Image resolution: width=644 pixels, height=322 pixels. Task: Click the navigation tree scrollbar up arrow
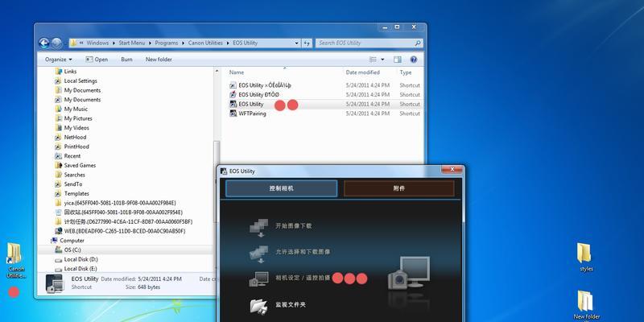[x=217, y=71]
